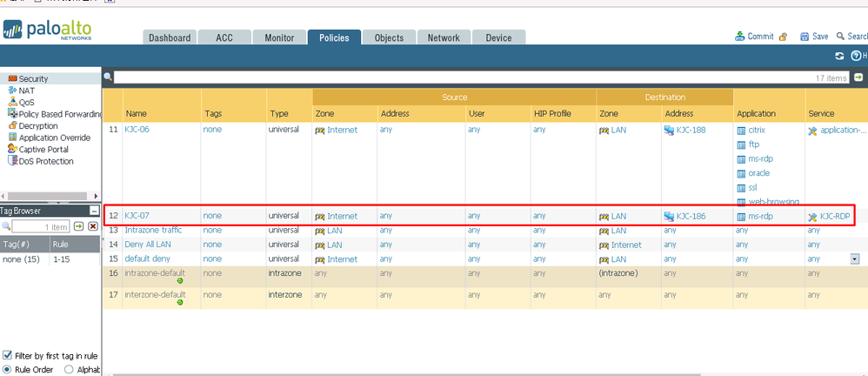Select the Rule Order radio button
868x376 pixels.
pyautogui.click(x=8, y=369)
